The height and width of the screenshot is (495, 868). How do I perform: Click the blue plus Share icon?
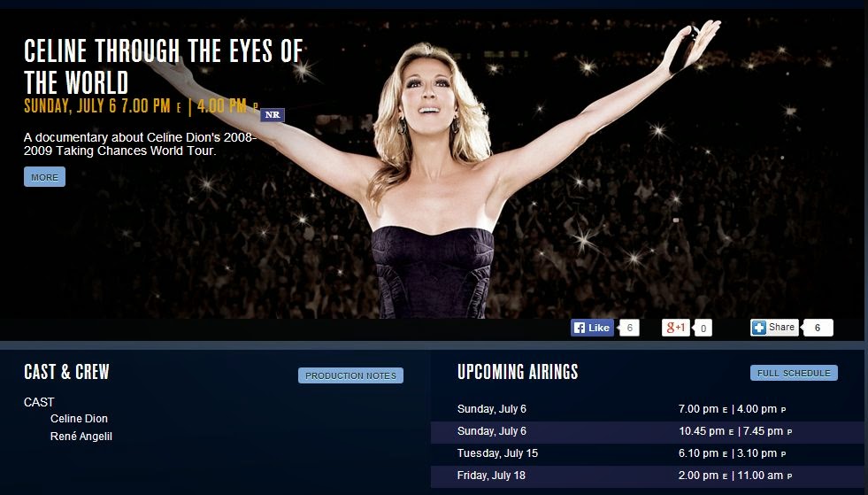[x=758, y=328]
